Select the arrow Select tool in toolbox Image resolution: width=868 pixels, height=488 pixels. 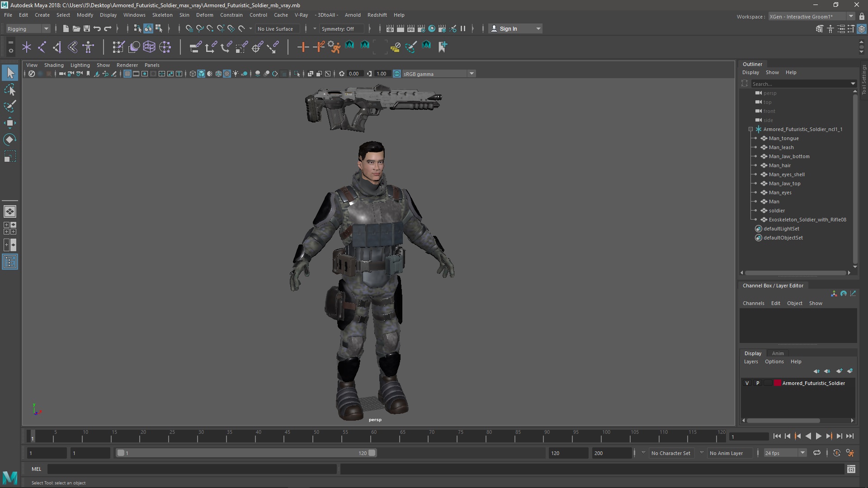[10, 73]
